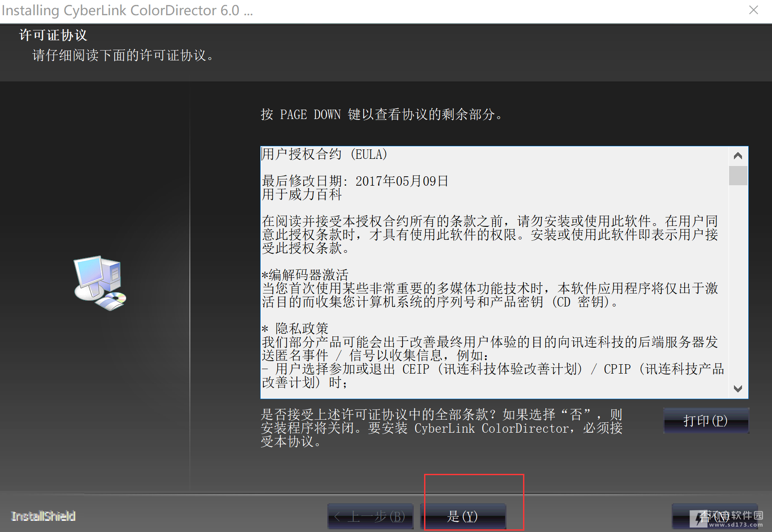Click the license scrollbar up arrow

pyautogui.click(x=738, y=156)
